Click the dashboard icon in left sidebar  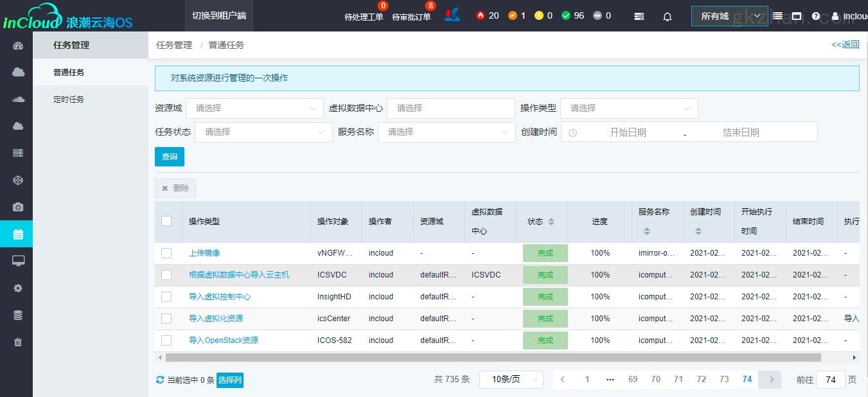tap(18, 46)
